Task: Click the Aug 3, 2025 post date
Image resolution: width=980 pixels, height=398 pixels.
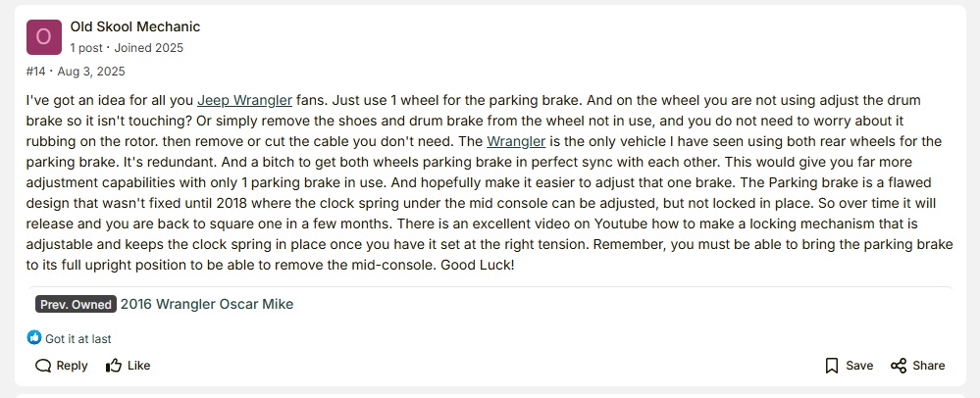Action: (91, 72)
